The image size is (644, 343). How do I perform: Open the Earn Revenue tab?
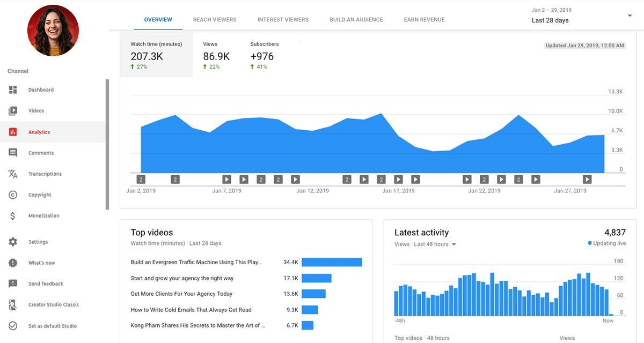pyautogui.click(x=425, y=20)
